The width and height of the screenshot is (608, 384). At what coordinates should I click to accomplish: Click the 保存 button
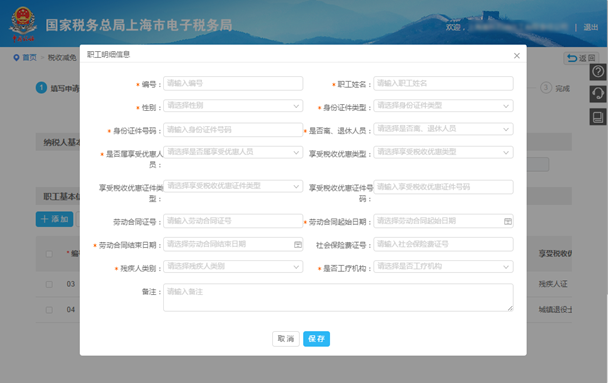click(316, 339)
